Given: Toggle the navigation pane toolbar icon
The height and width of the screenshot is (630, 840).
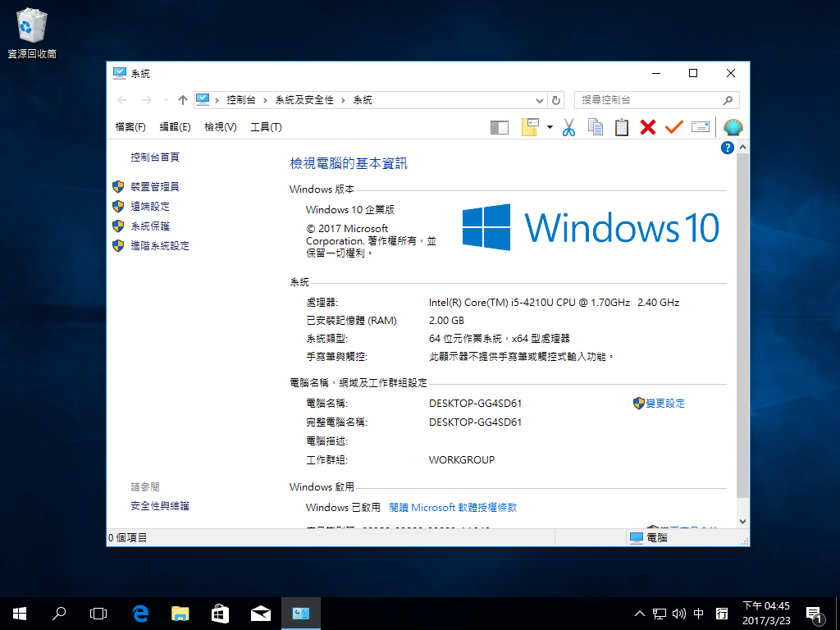Looking at the screenshot, I should (499, 127).
